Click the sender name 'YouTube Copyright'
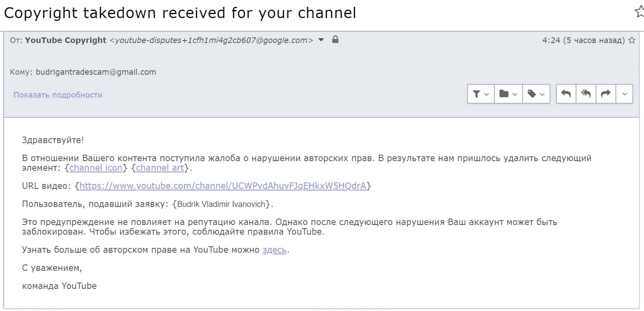 point(66,40)
